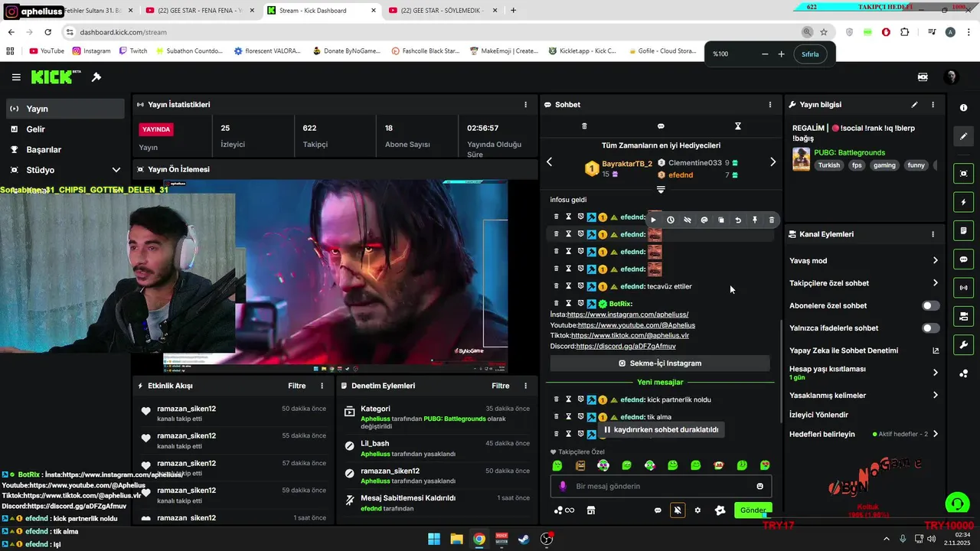The image size is (980, 551).
Task: Click the undo arrow icon in the message hover toolbar
Action: pyautogui.click(x=738, y=220)
